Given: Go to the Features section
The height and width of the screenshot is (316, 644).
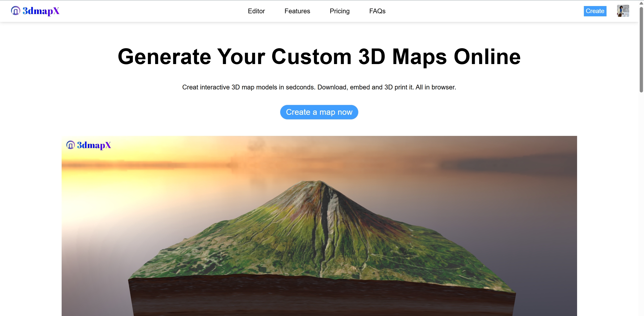Looking at the screenshot, I should pos(297,11).
